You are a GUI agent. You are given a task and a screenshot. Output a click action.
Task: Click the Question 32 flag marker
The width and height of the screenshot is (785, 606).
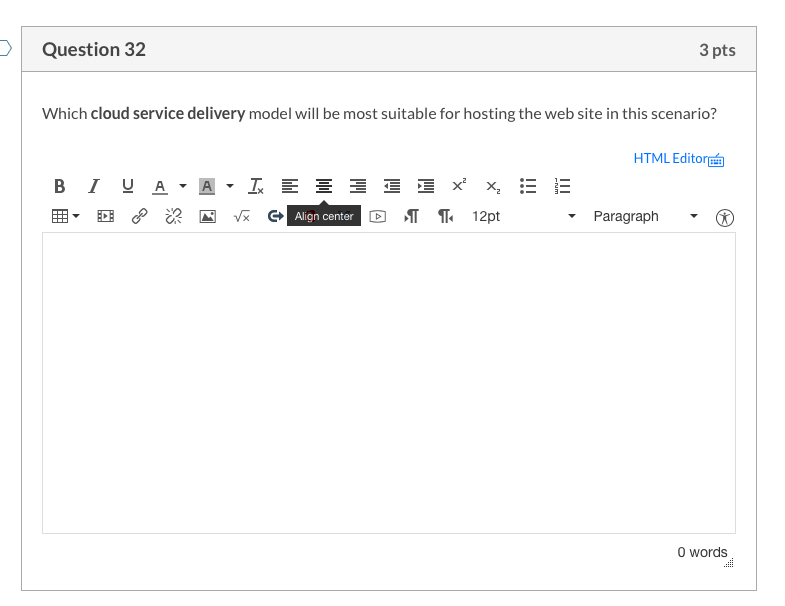point(6,49)
